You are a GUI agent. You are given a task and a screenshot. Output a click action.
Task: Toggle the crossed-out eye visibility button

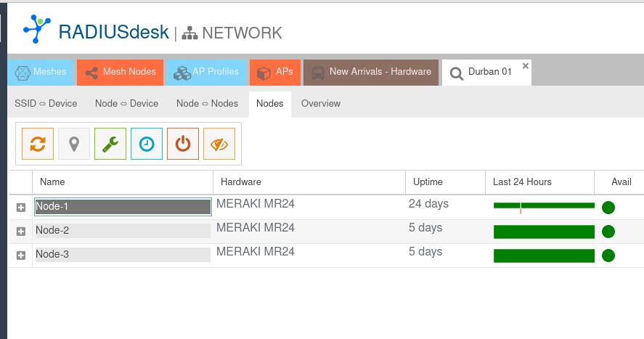[219, 144]
